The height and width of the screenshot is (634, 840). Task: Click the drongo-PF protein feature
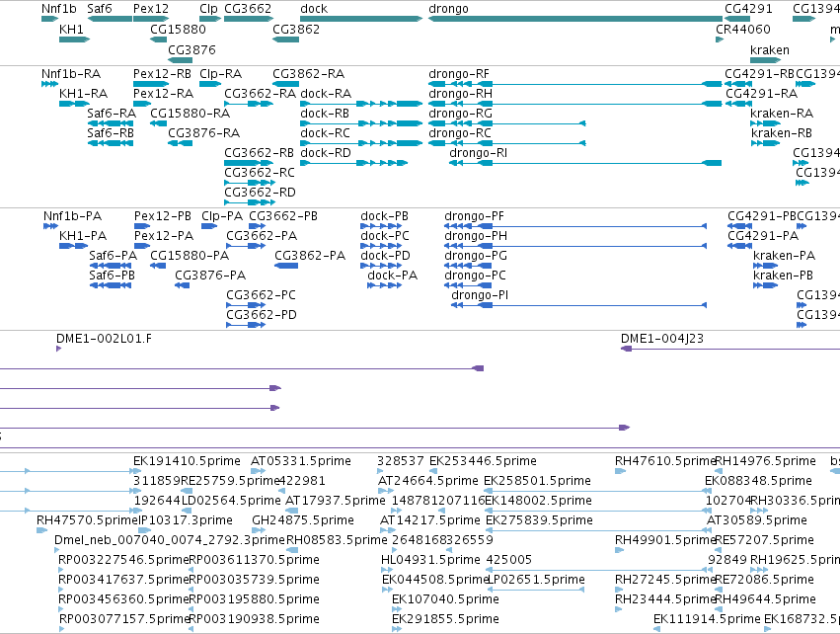pyautogui.click(x=575, y=226)
